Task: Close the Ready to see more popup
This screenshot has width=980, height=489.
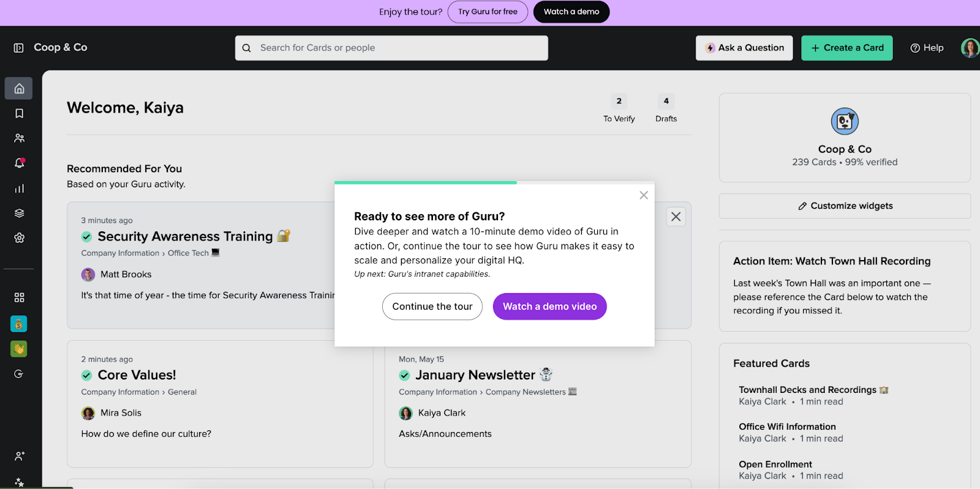Action: 643,195
